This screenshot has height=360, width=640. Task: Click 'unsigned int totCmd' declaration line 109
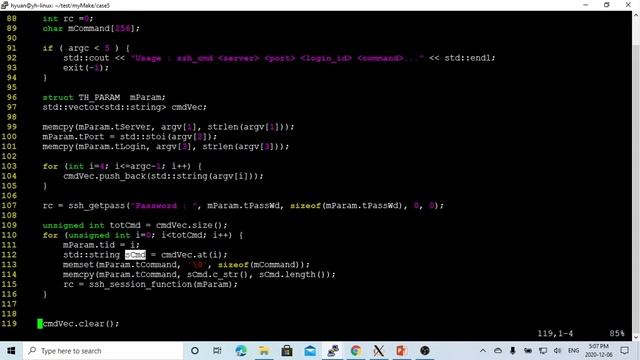(135, 225)
